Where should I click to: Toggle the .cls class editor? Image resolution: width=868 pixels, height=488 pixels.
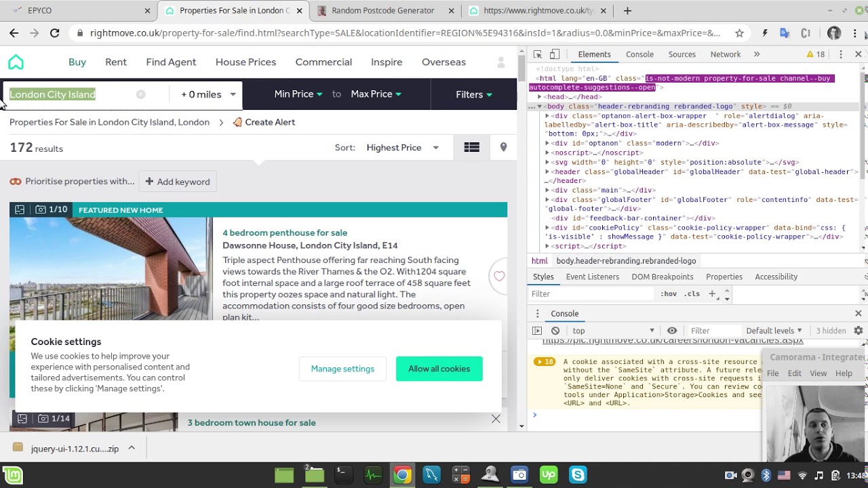click(692, 293)
